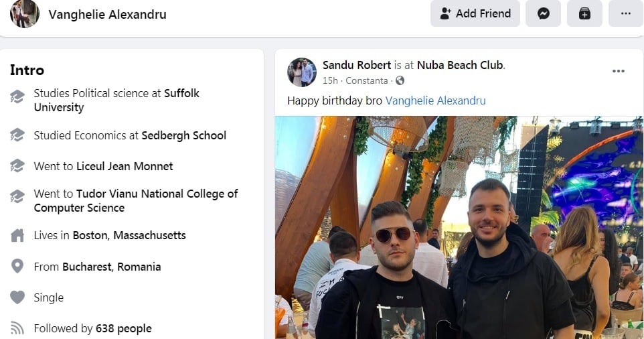This screenshot has height=339, width=644.
Task: Open Nuba Beach Club location link
Action: [459, 65]
